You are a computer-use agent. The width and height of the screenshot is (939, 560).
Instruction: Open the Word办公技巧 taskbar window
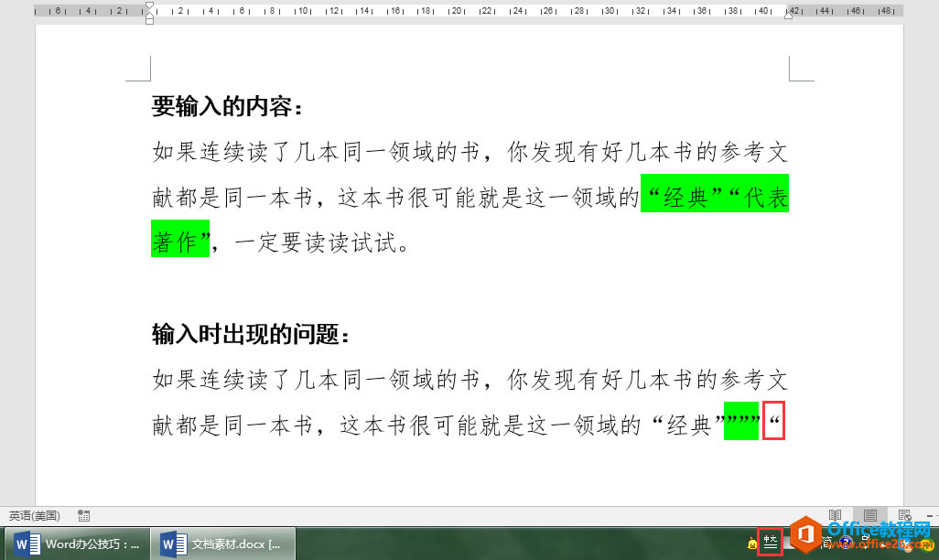(x=77, y=544)
